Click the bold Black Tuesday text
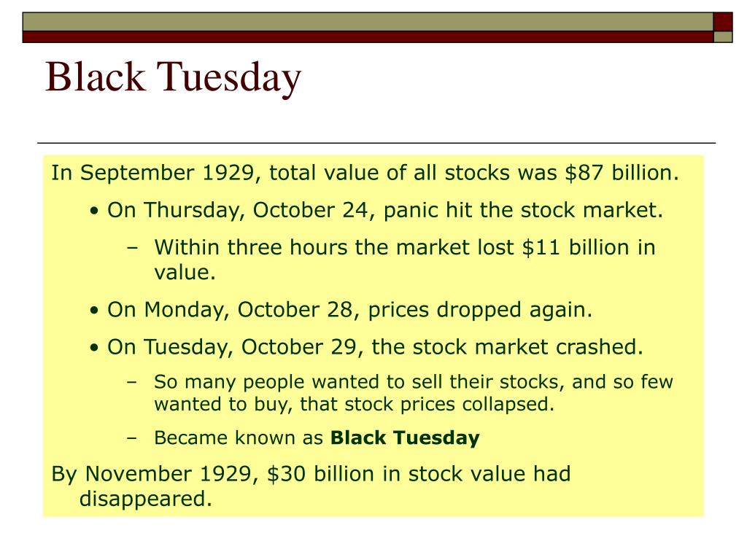 (405, 437)
